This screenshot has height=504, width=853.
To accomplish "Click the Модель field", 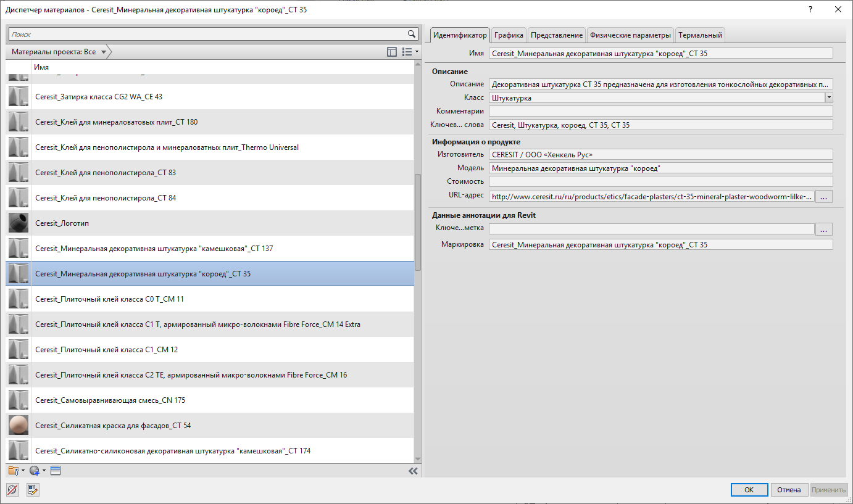I will click(x=660, y=168).
